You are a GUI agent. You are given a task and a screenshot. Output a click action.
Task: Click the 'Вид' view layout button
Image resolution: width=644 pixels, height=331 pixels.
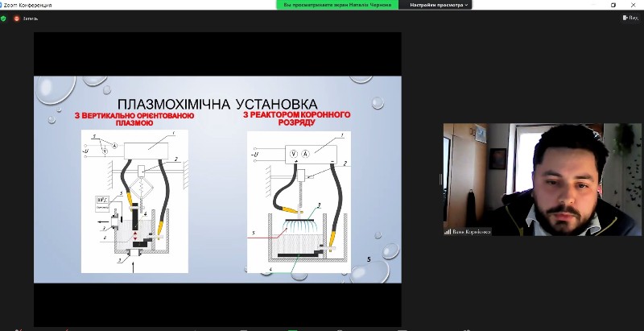coord(631,18)
